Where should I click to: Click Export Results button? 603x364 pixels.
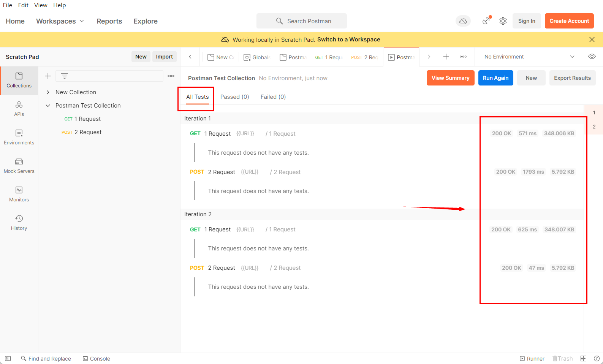click(x=572, y=78)
